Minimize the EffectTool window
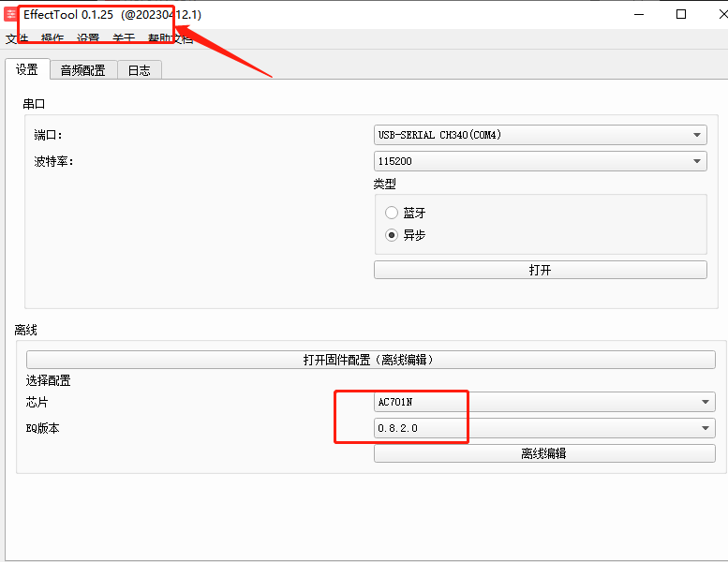The height and width of the screenshot is (562, 728). click(x=639, y=14)
